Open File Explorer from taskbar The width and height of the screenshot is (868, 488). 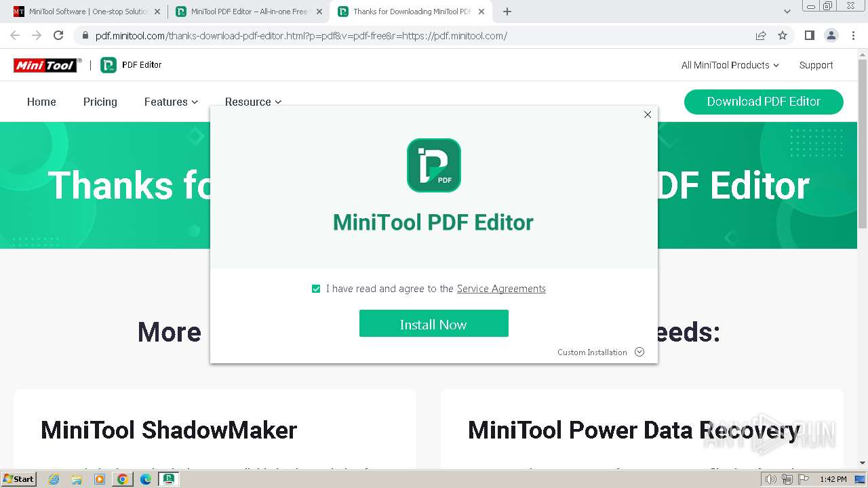77,479
